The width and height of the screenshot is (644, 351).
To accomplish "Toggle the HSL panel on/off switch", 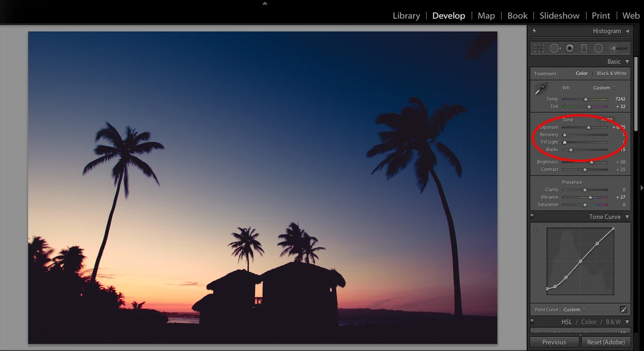I will (x=532, y=321).
